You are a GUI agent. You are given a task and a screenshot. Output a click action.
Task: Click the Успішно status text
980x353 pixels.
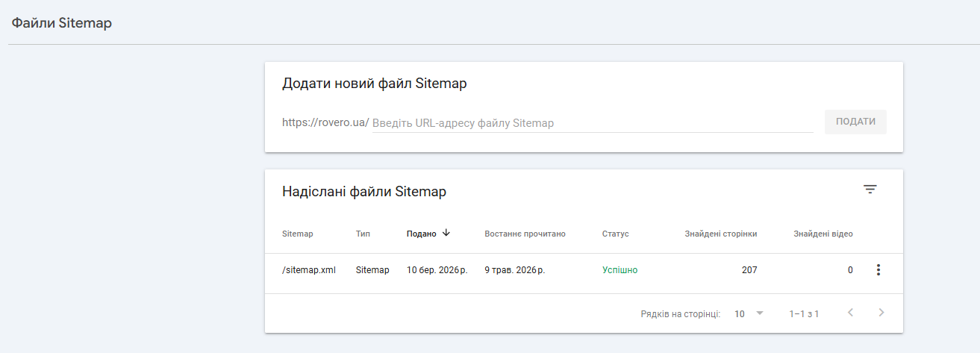click(620, 270)
